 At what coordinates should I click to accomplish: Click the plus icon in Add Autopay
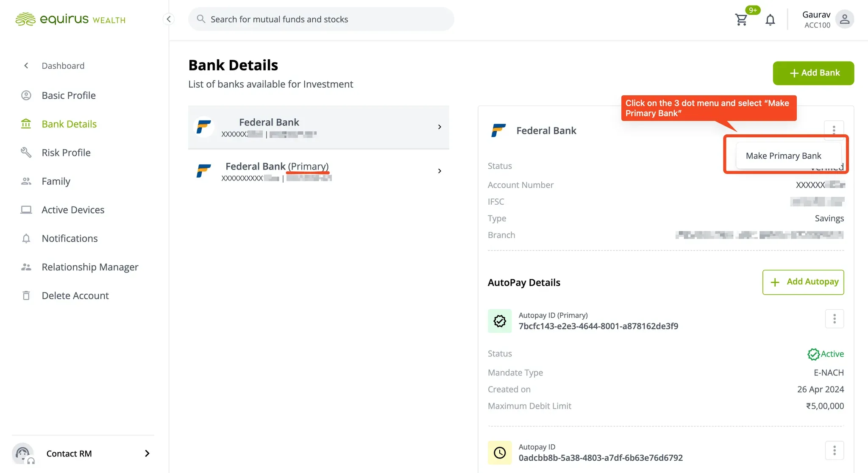(775, 282)
